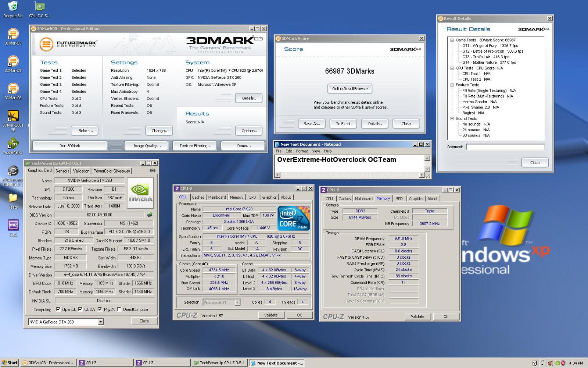Click the GPU-Z title bar icon
This screenshot has height=368, width=588.
(x=28, y=163)
